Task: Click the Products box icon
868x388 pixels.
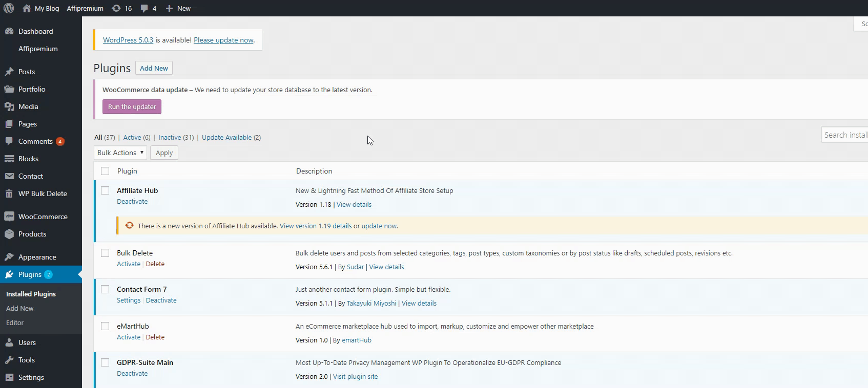Action: (9, 234)
